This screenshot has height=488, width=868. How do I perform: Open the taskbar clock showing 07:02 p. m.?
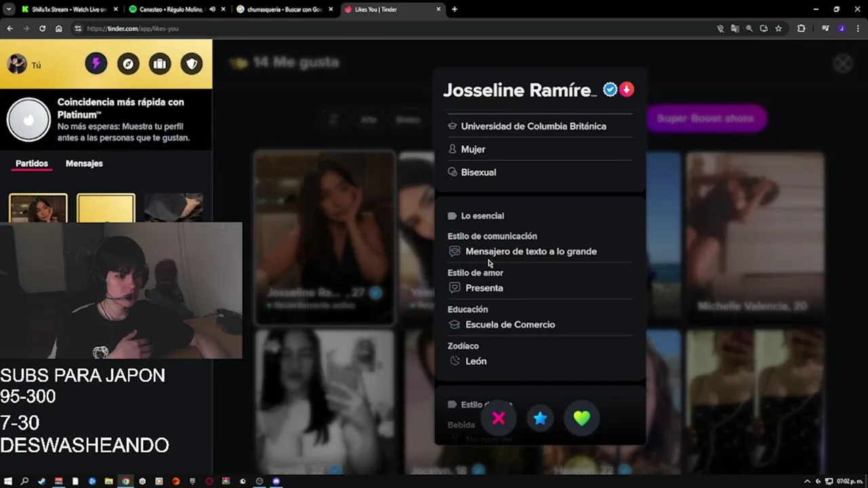click(x=850, y=481)
